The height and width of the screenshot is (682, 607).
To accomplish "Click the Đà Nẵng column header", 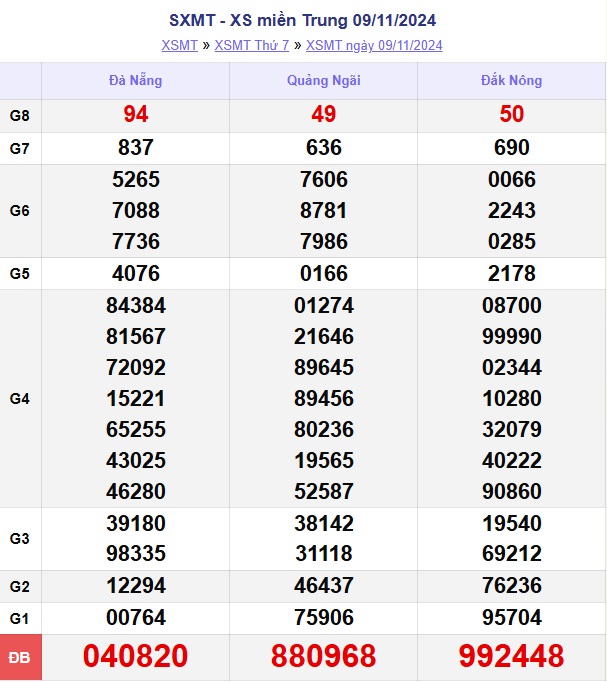I will point(135,80).
